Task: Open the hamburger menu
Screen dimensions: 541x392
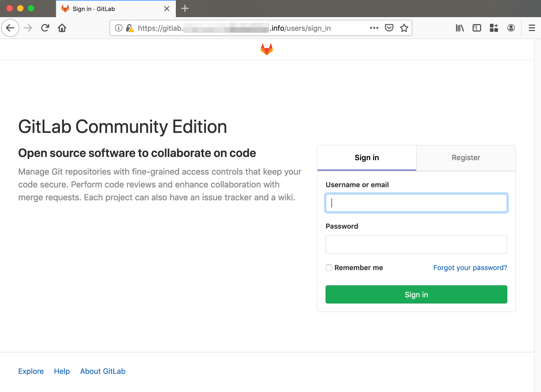Action: point(531,28)
